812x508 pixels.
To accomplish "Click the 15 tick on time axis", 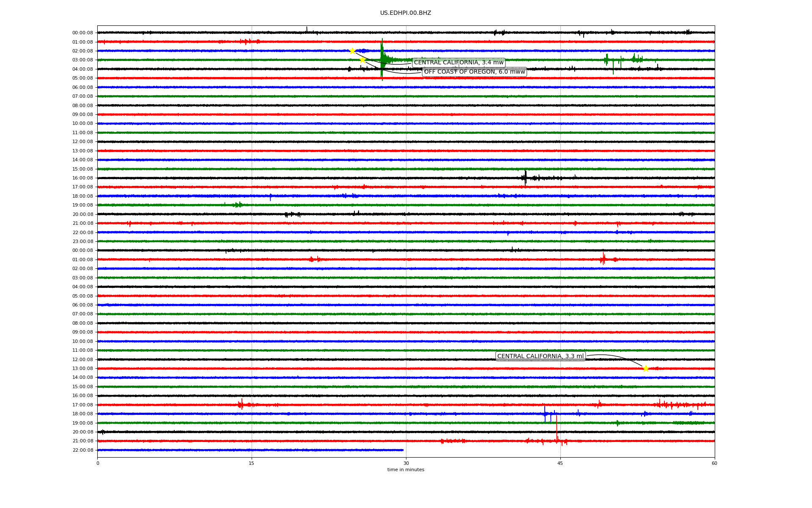I will (x=252, y=463).
